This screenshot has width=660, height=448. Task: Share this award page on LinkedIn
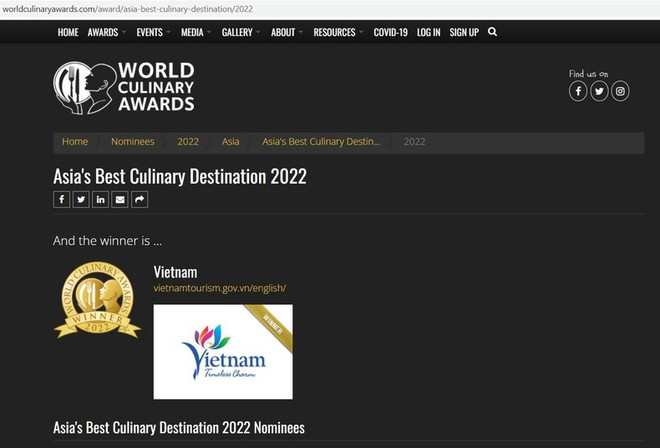(101, 199)
